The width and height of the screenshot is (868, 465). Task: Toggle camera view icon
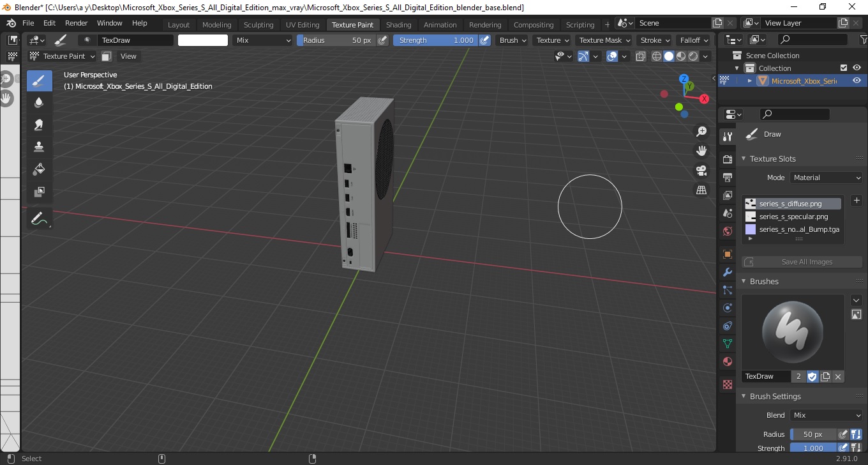(x=701, y=171)
